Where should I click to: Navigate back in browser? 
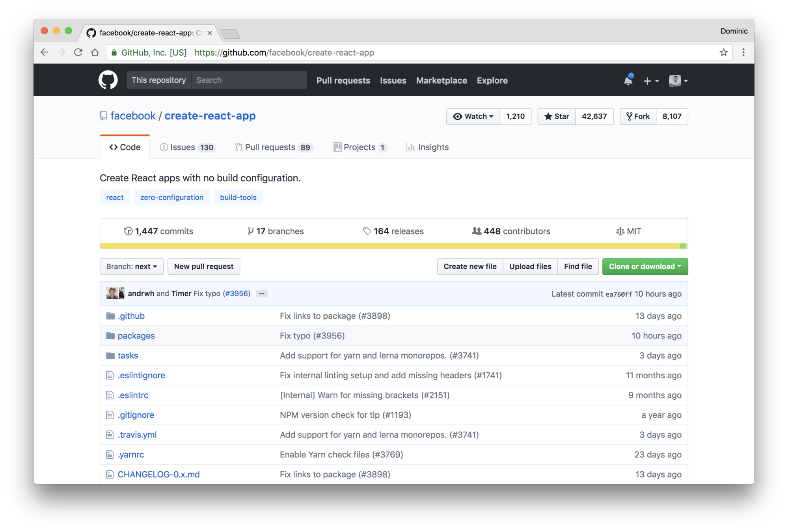coord(45,52)
